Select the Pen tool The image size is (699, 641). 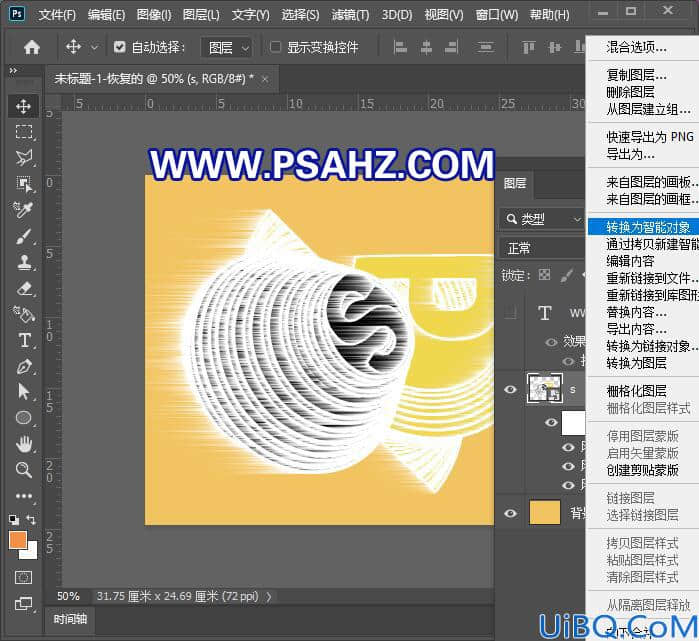24,366
